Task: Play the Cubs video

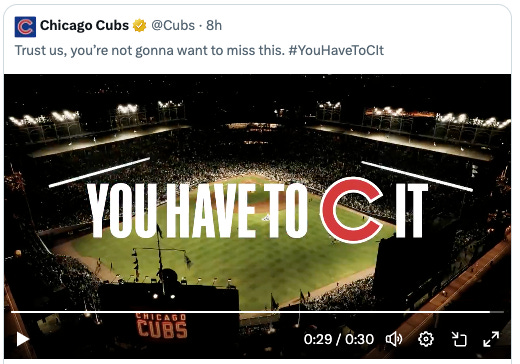Action: 23,339
